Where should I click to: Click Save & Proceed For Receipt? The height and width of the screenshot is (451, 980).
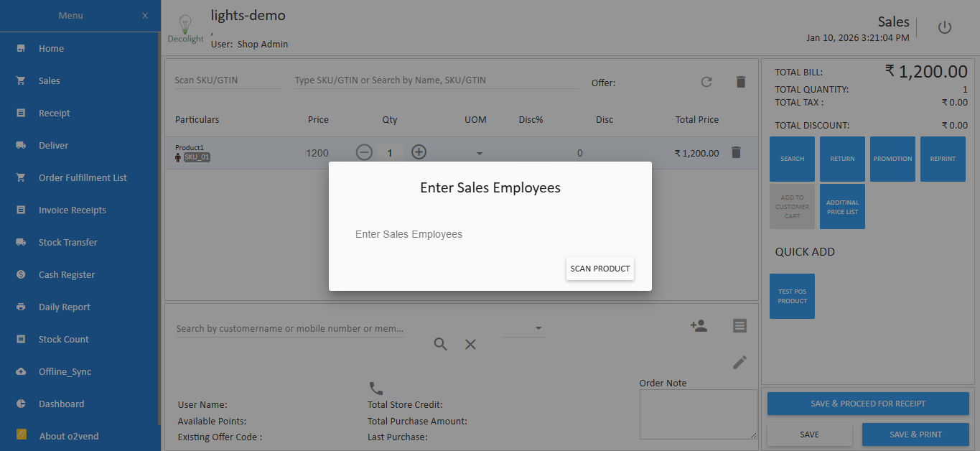click(867, 404)
